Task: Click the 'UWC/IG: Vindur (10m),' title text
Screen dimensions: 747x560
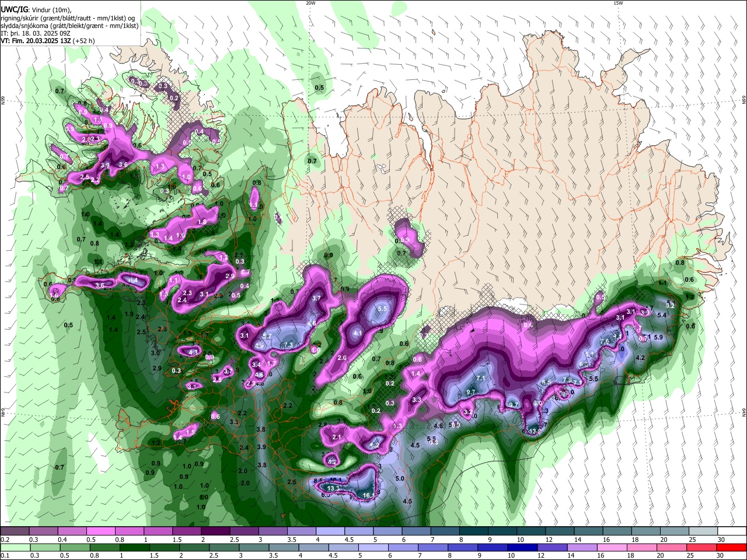Action: (x=36, y=10)
